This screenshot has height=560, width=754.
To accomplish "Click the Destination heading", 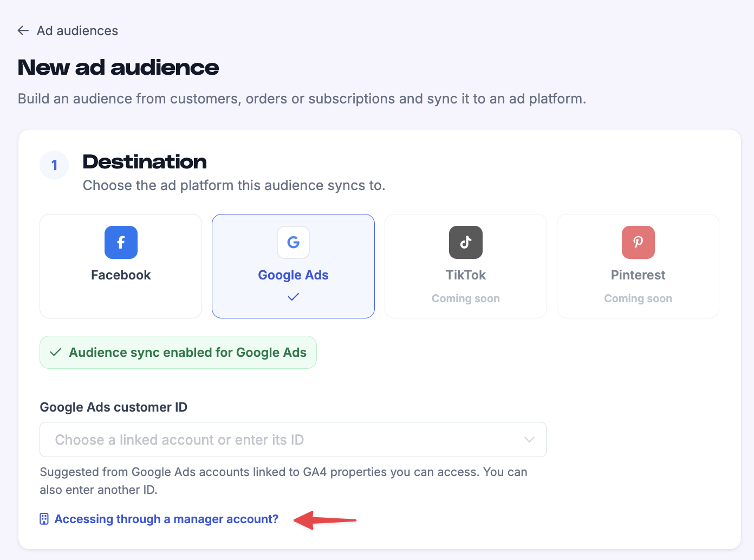I will tap(145, 162).
